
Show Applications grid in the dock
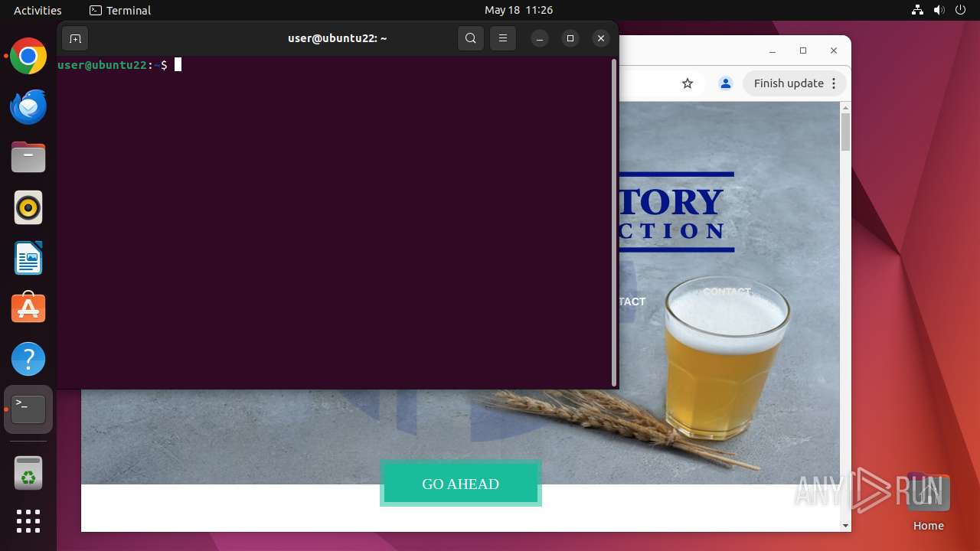pyautogui.click(x=28, y=521)
